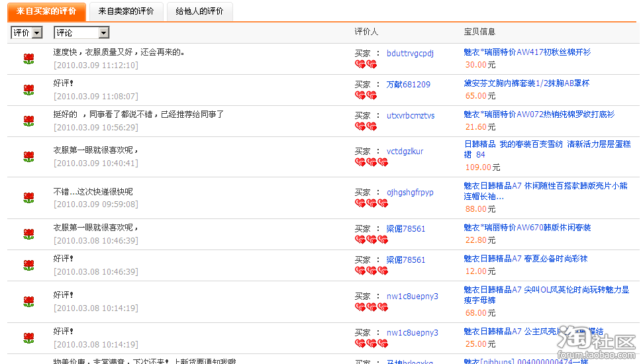
Task: Click flower icon beside 不错...这次快递很快呢 review
Action: [x=28, y=198]
